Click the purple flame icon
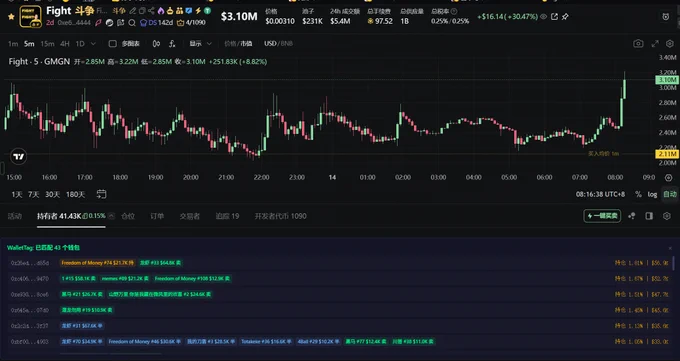This screenshot has width=680, height=361. [161, 11]
